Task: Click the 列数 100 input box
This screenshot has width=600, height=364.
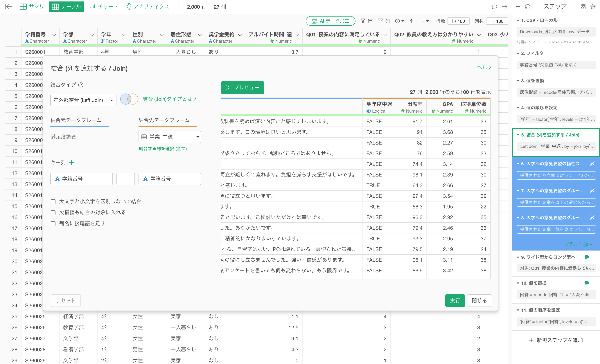Action: coord(497,21)
